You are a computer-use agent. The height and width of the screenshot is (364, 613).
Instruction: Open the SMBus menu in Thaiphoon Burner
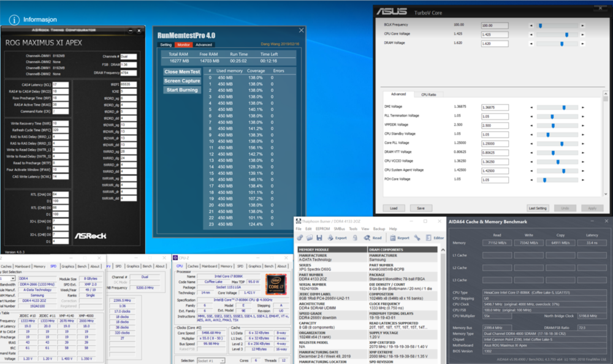340,229
